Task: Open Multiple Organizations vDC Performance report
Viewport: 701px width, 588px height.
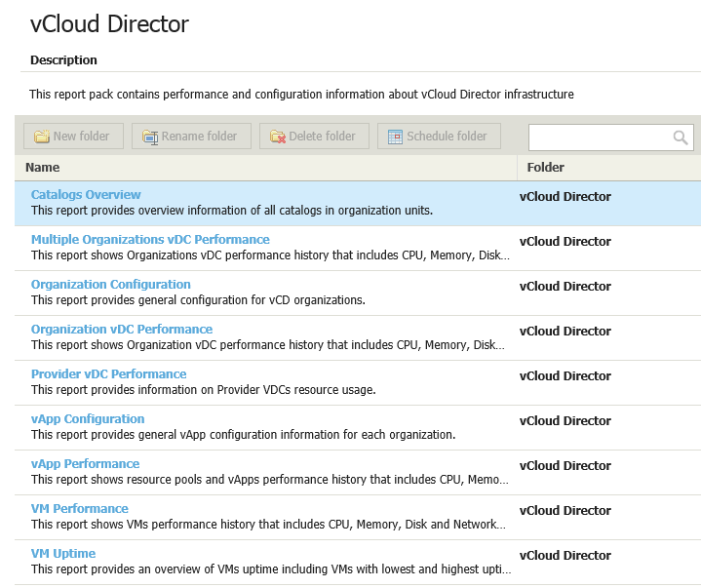Action: (x=150, y=239)
